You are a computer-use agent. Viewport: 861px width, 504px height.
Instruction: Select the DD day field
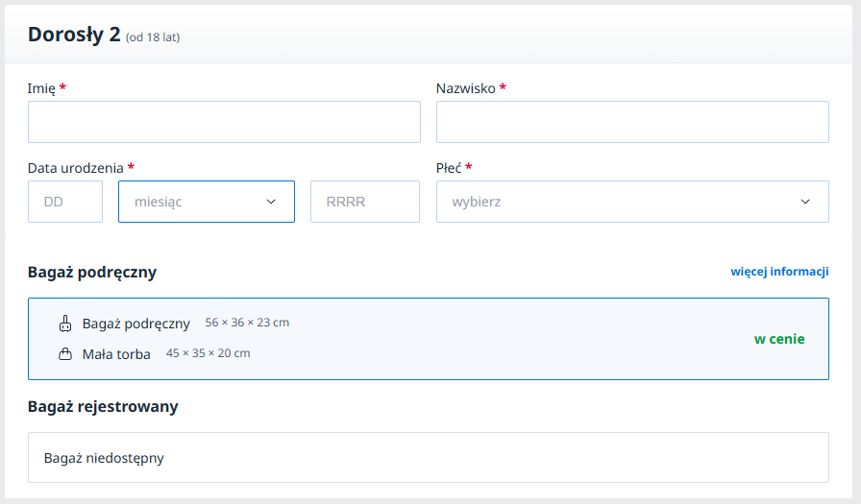tap(64, 202)
